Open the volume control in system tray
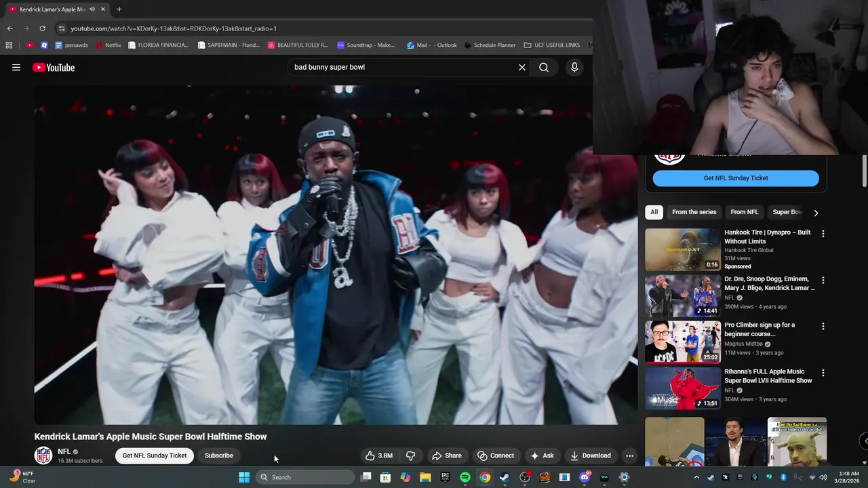 coord(823,477)
